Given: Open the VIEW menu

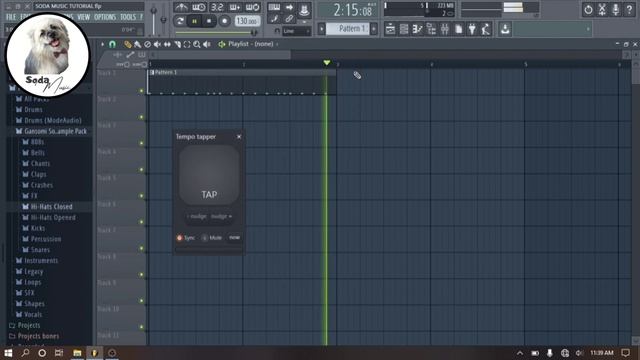Looking at the screenshot, I should tap(84, 17).
